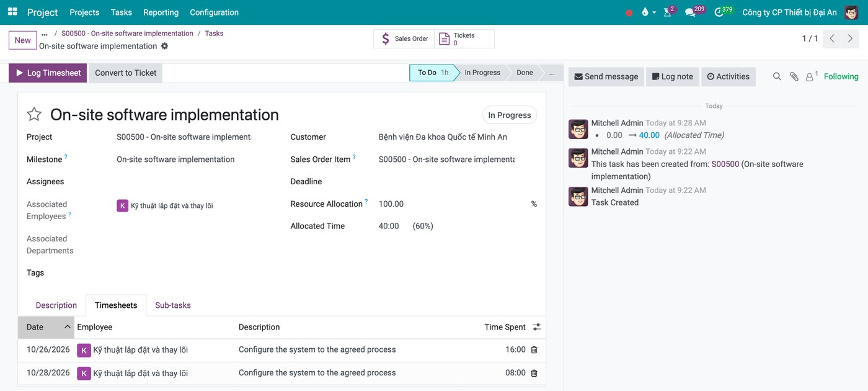Click Mitchell Admin avatar on 9:28 AM message
Image resolution: width=868 pixels, height=391 pixels.
click(578, 129)
